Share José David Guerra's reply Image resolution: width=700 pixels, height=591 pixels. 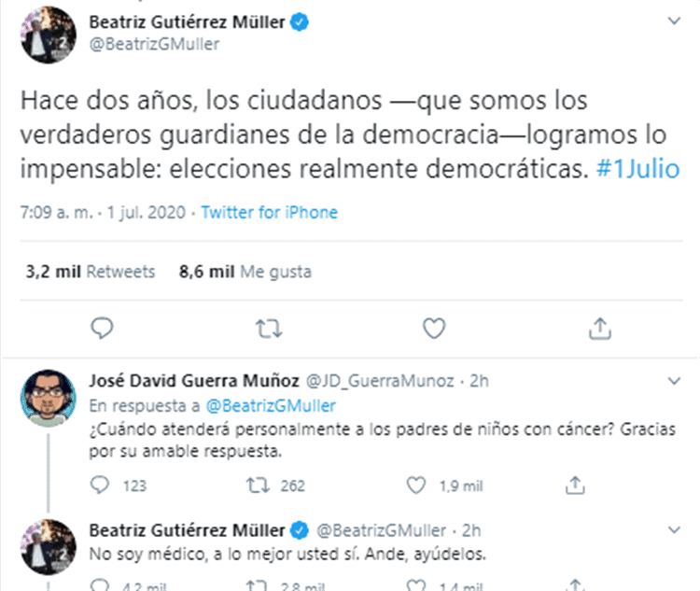tap(577, 485)
